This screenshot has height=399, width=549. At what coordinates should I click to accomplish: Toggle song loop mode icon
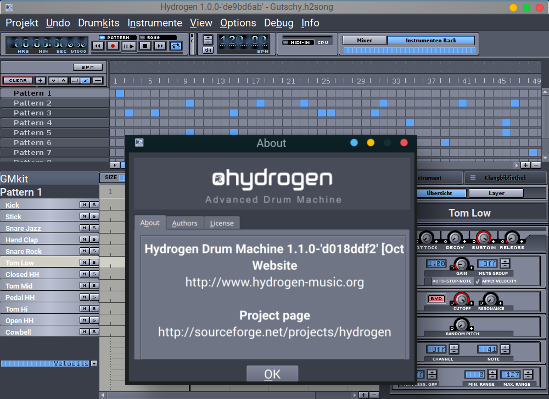pos(176,46)
